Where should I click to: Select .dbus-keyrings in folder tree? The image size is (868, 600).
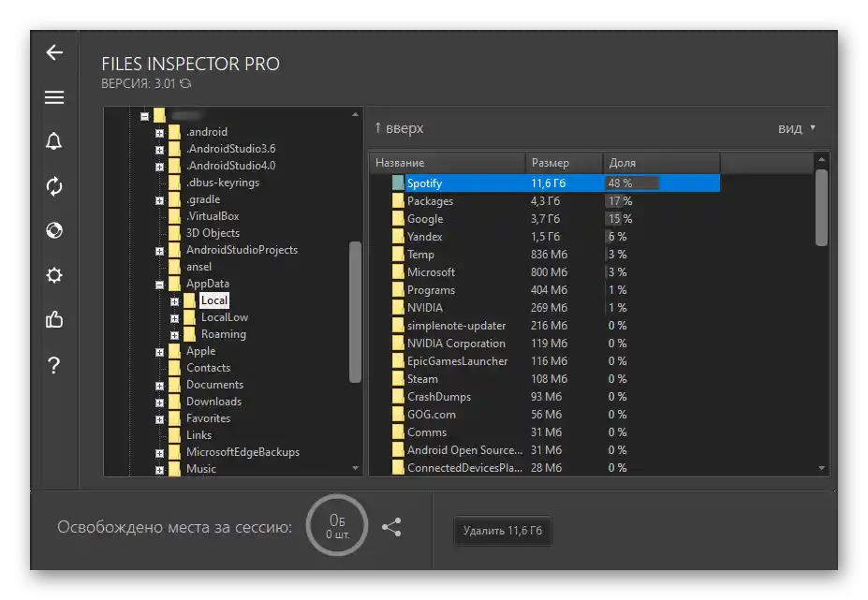tap(223, 183)
